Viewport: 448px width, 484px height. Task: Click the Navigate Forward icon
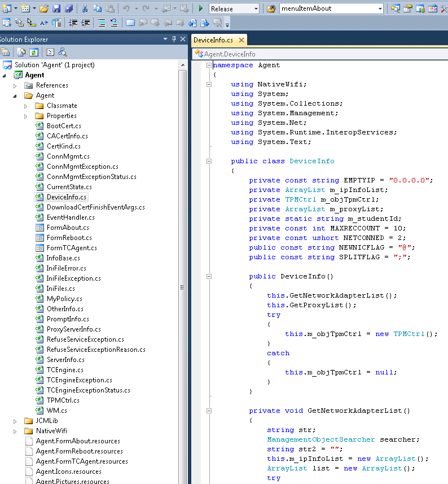(184, 8)
